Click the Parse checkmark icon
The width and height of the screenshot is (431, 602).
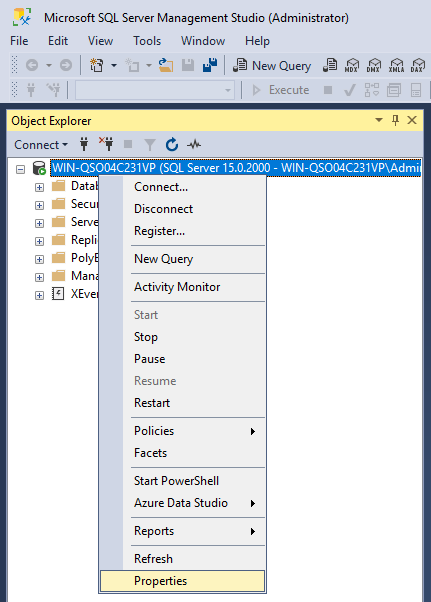pos(350,90)
